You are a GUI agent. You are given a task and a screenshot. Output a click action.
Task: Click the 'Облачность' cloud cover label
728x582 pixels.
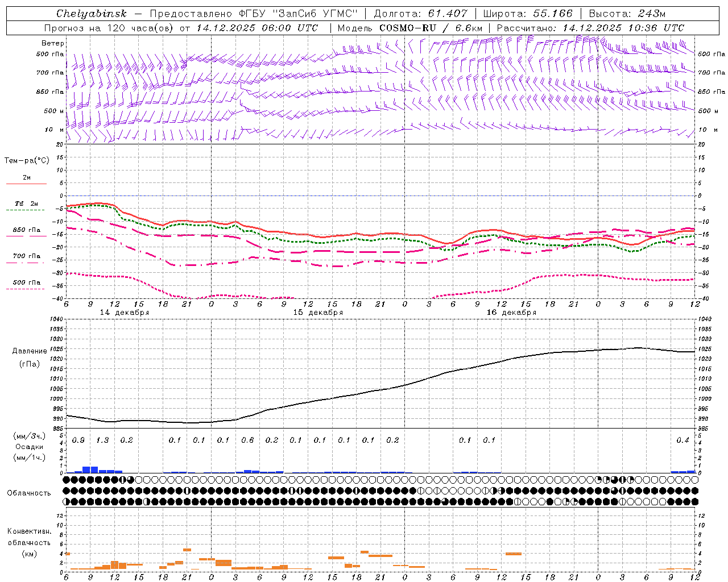[x=29, y=493]
